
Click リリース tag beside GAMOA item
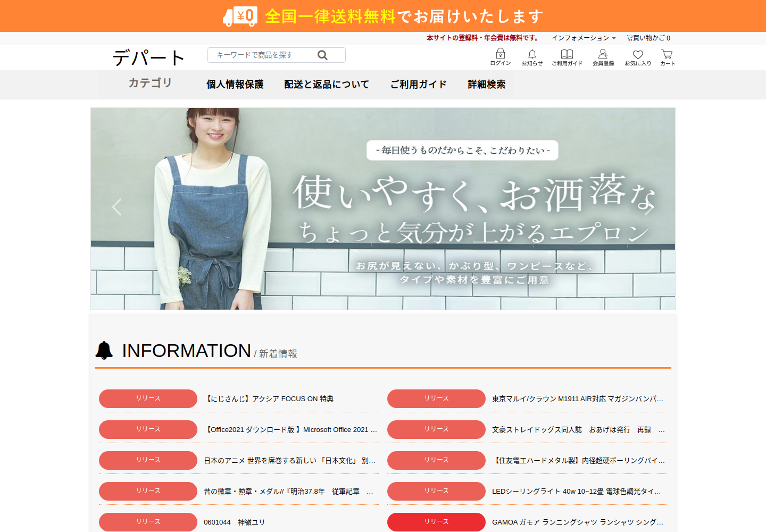click(x=436, y=522)
